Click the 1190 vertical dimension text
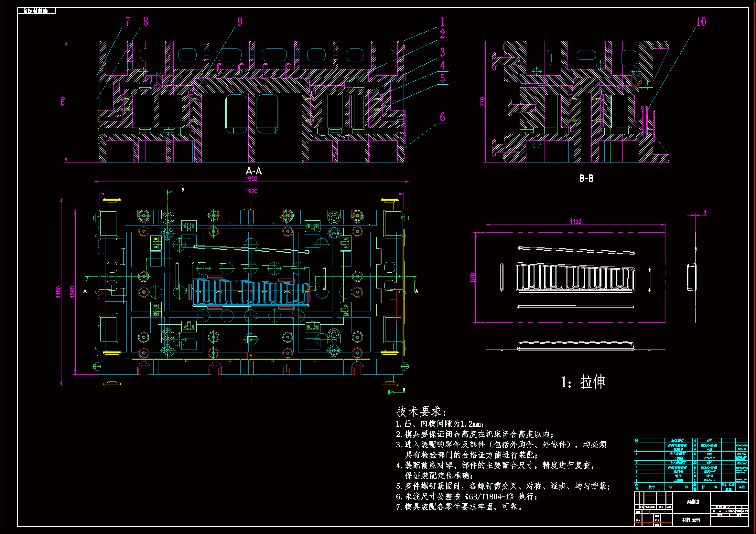756x534 pixels. (59, 292)
